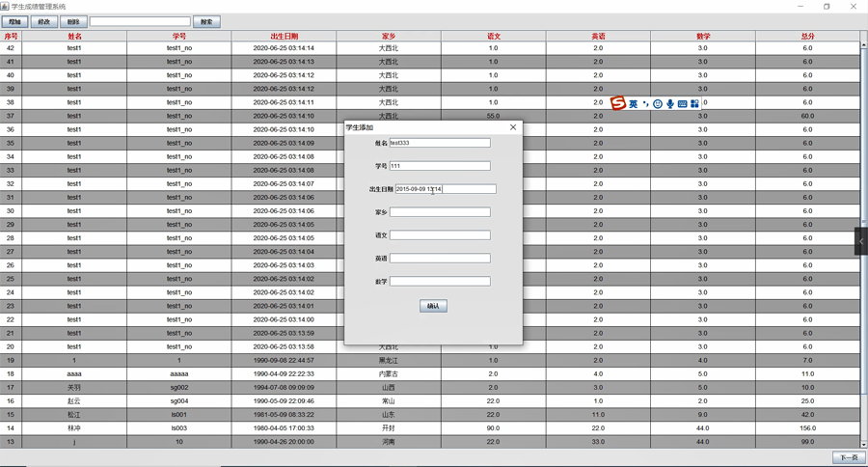
Task: Close the 学生添加 dialog
Action: click(x=513, y=127)
